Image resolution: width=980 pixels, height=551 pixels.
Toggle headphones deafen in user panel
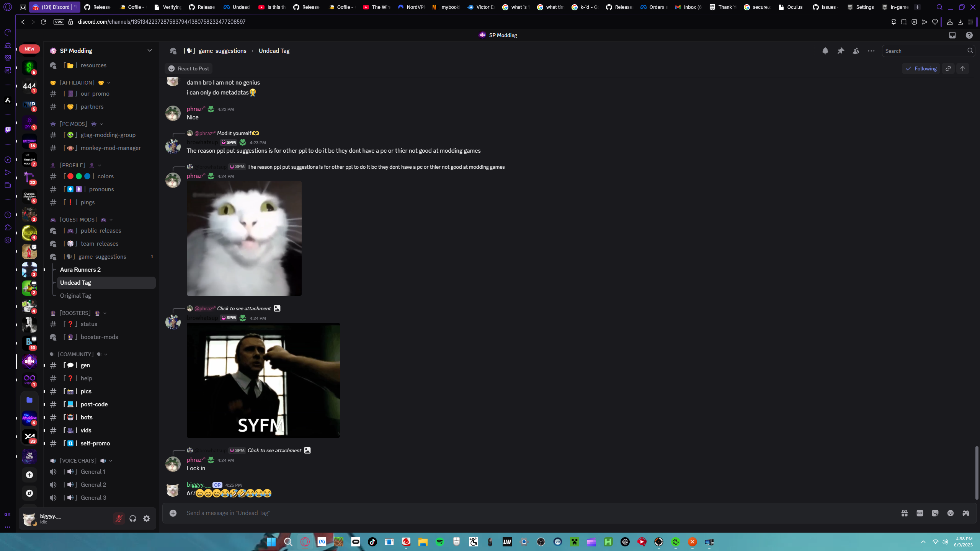(x=133, y=518)
